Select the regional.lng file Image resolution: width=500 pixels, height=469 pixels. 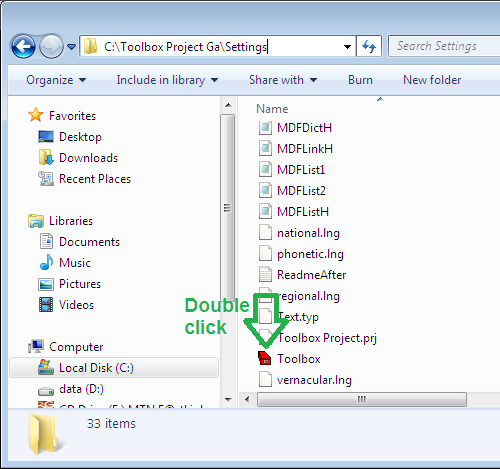(x=308, y=296)
